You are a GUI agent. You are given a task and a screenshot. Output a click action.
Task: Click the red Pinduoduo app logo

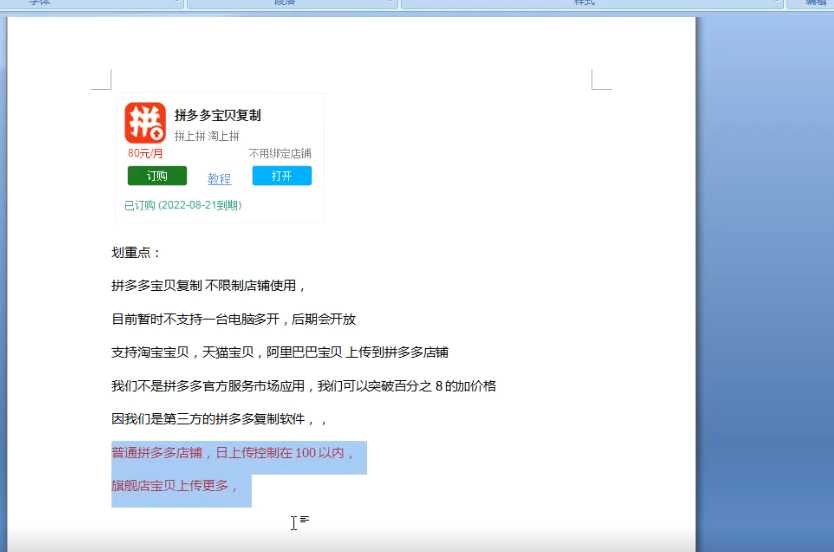pos(145,123)
